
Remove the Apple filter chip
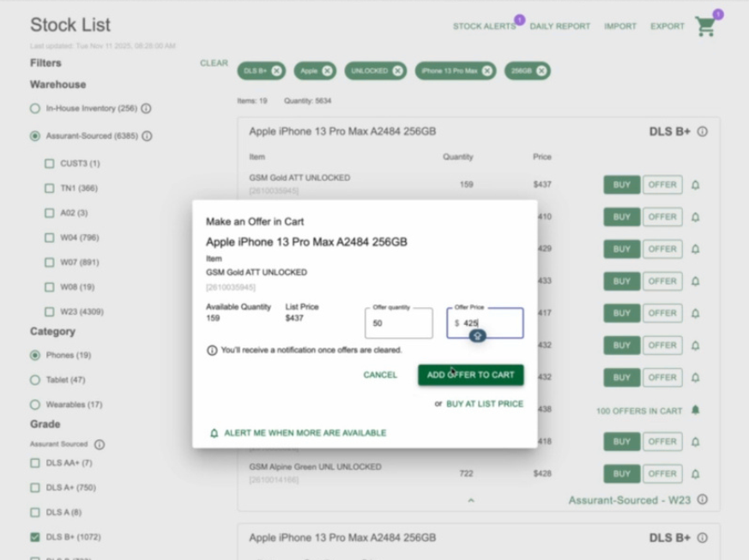tap(327, 71)
